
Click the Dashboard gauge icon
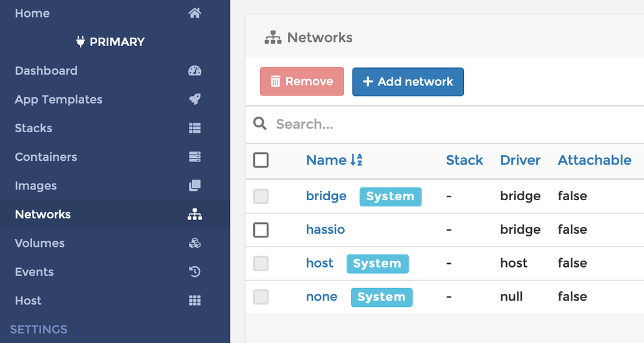pos(195,70)
